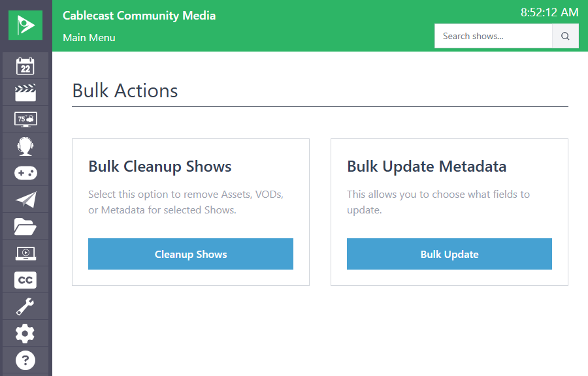
Task: Open the Closed Captioning CC icon
Action: 25,279
